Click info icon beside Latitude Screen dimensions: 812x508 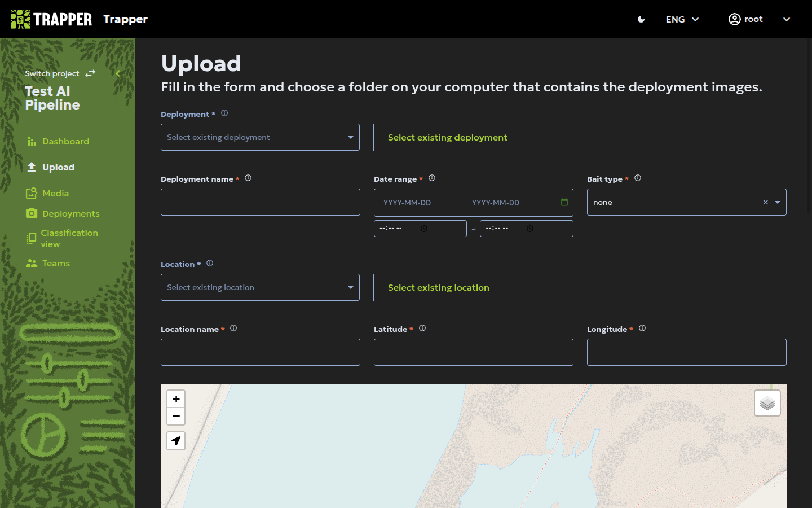(422, 328)
